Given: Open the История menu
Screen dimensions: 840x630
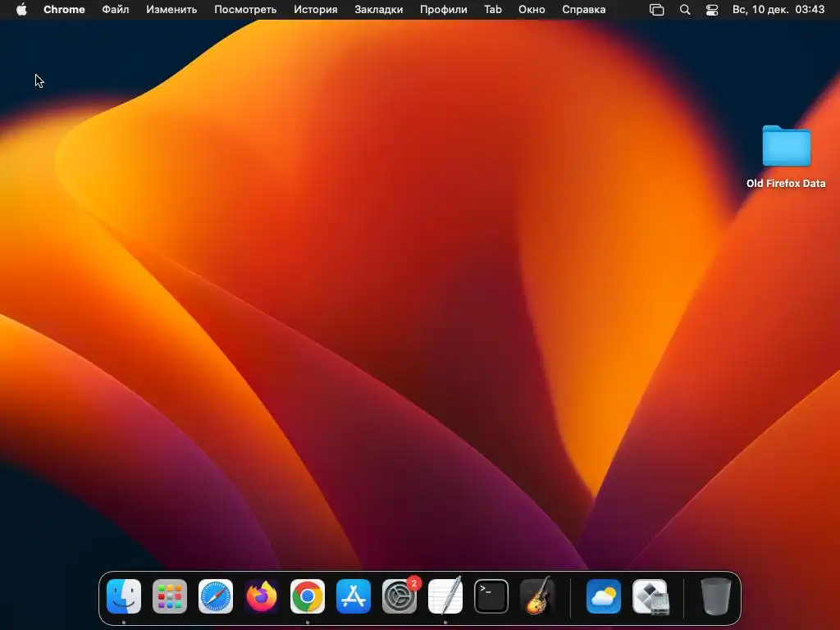Looking at the screenshot, I should click(316, 10).
